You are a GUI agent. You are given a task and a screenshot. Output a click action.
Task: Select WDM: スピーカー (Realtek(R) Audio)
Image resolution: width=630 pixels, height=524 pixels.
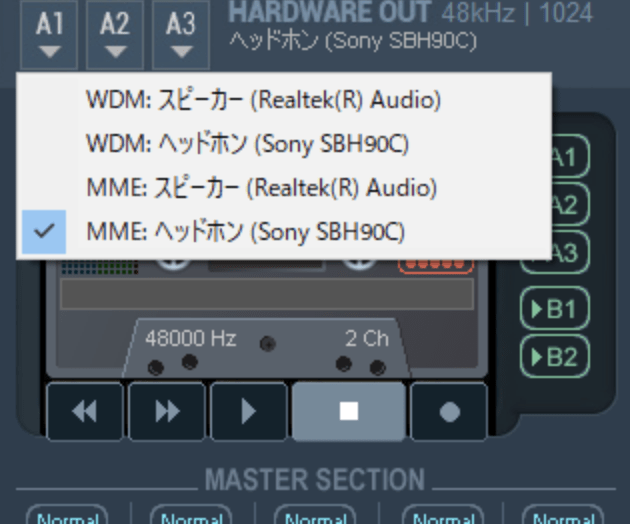(x=262, y=100)
